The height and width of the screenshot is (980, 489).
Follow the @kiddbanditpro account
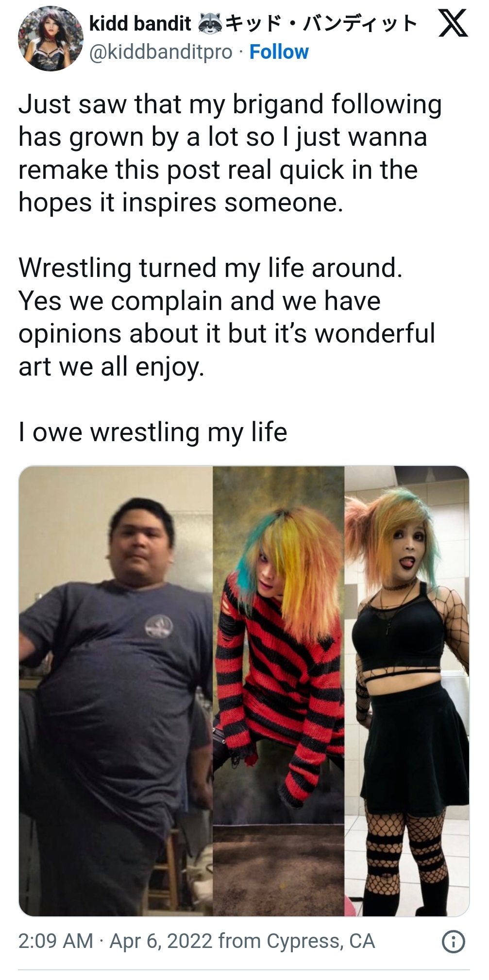(279, 52)
